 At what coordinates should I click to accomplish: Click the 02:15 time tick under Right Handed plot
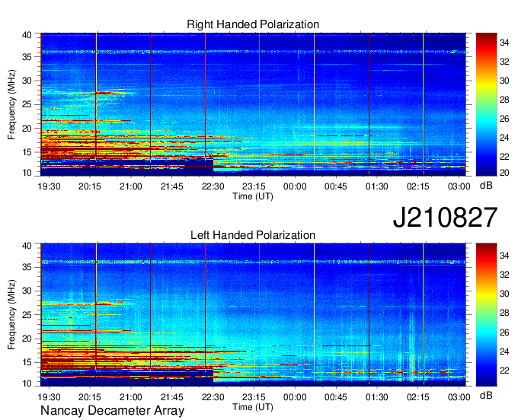pyautogui.click(x=418, y=186)
